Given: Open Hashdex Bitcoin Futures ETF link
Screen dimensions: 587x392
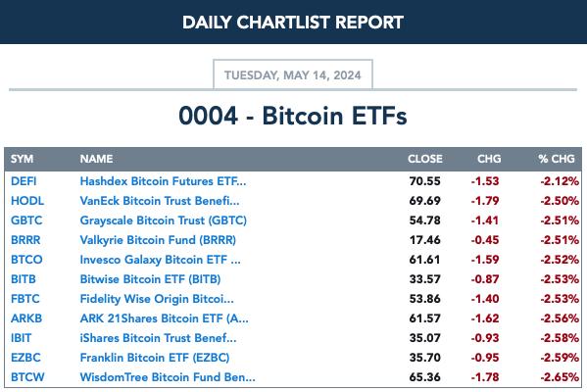Looking at the screenshot, I should coord(163,181).
